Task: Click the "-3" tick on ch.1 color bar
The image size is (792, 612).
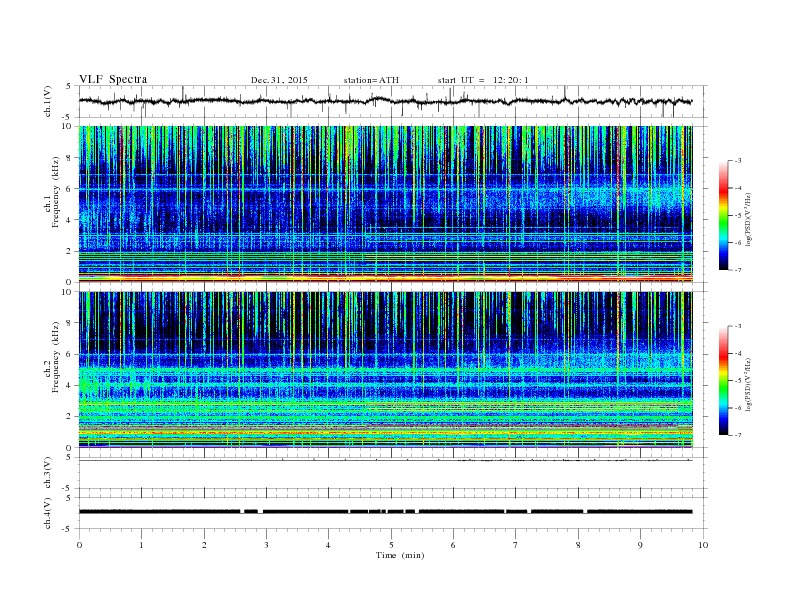Action: tap(737, 161)
